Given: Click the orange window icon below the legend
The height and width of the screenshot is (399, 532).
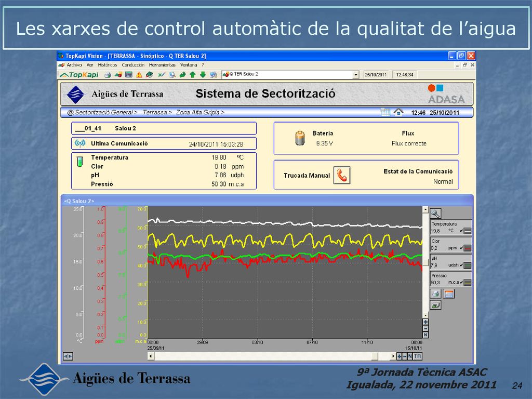Looking at the screenshot, I should [448, 294].
